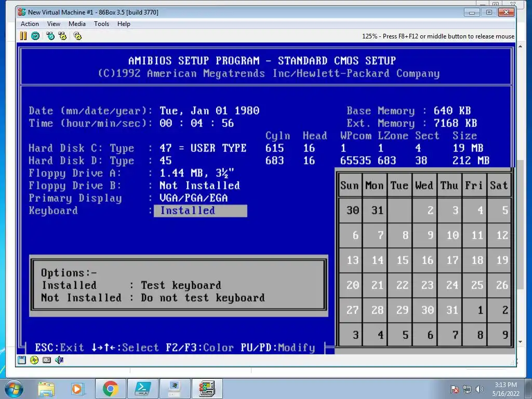Switch to PowerShell on the taskbar

click(142, 389)
